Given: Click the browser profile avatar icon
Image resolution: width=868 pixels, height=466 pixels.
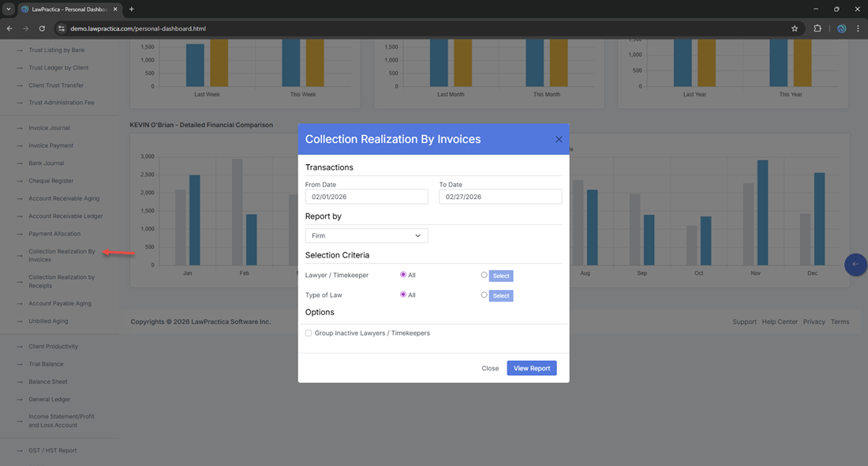Looking at the screenshot, I should click(x=841, y=28).
